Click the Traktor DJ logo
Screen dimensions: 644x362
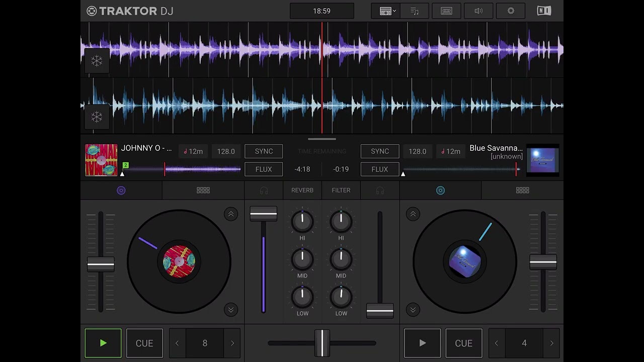130,11
